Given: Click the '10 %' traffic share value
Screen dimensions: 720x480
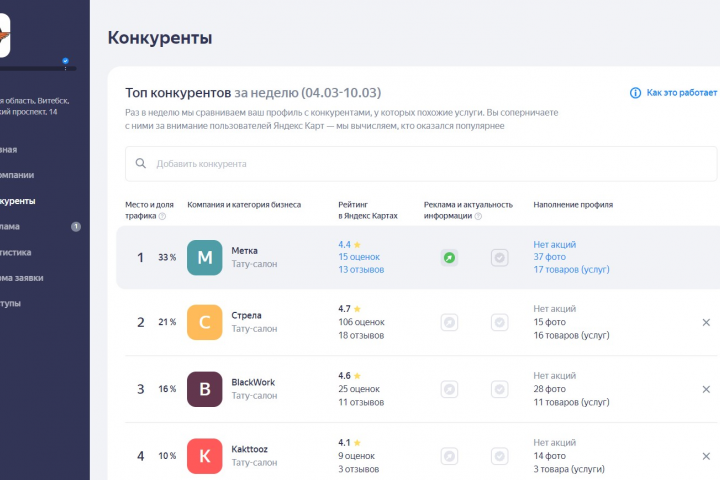Looking at the screenshot, I should coord(167,457).
